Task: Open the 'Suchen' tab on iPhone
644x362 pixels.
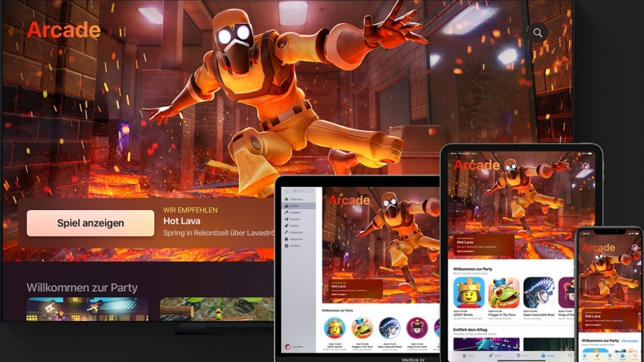Action: [x=635, y=356]
